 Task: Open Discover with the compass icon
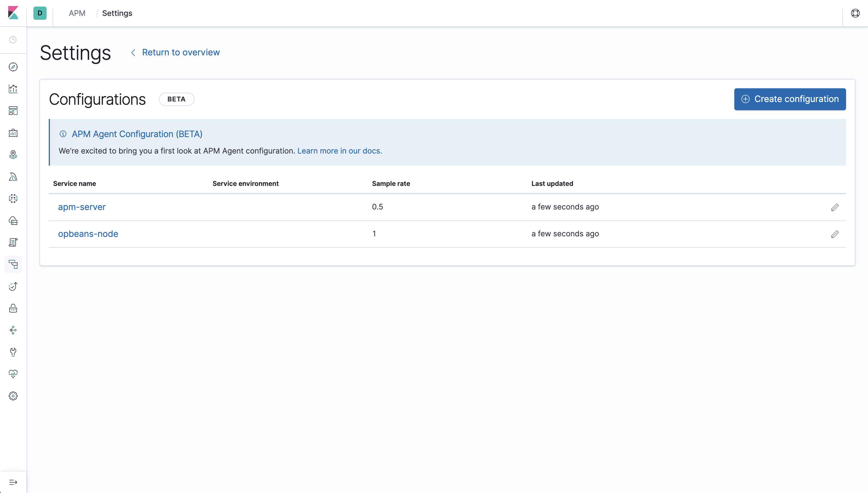[x=13, y=67]
